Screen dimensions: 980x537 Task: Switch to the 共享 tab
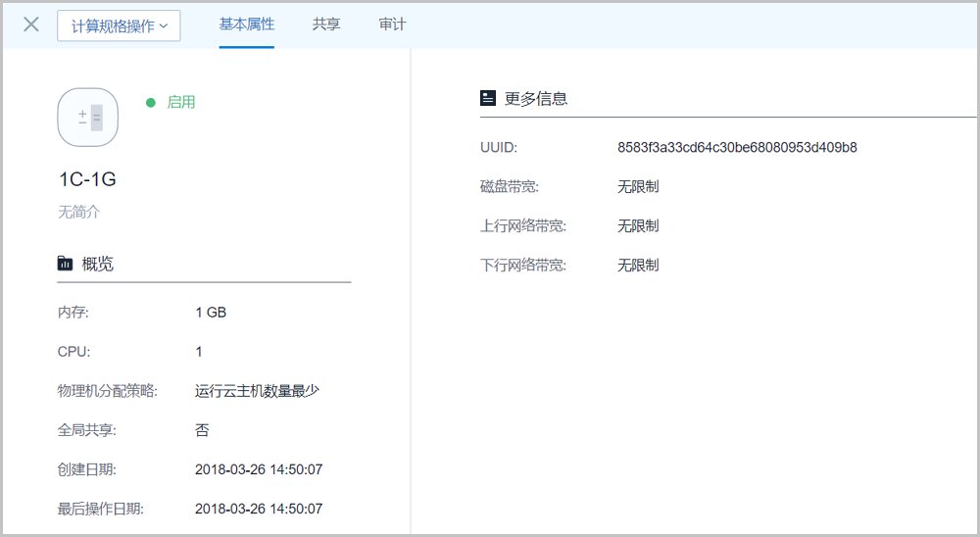pyautogui.click(x=326, y=24)
